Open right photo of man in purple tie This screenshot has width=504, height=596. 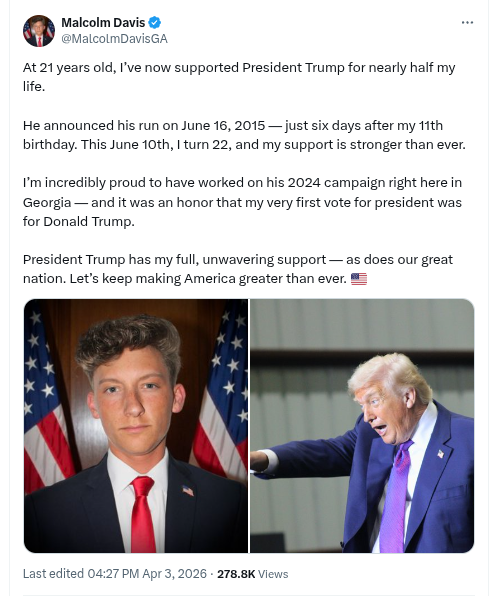tap(362, 426)
